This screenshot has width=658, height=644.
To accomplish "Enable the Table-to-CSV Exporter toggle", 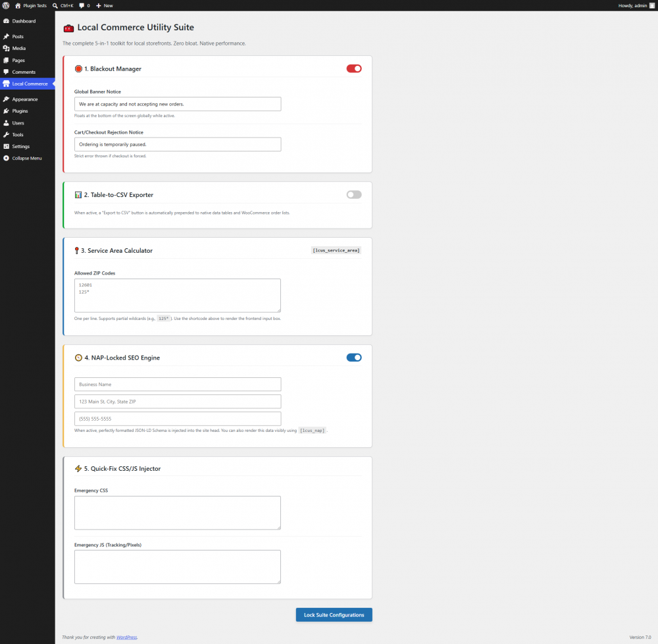I will pos(354,194).
